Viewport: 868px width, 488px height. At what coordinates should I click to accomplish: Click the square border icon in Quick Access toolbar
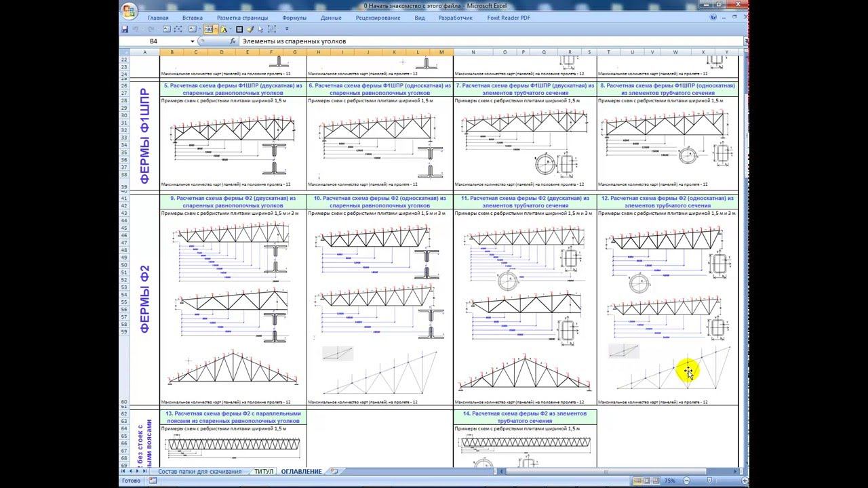[239, 29]
